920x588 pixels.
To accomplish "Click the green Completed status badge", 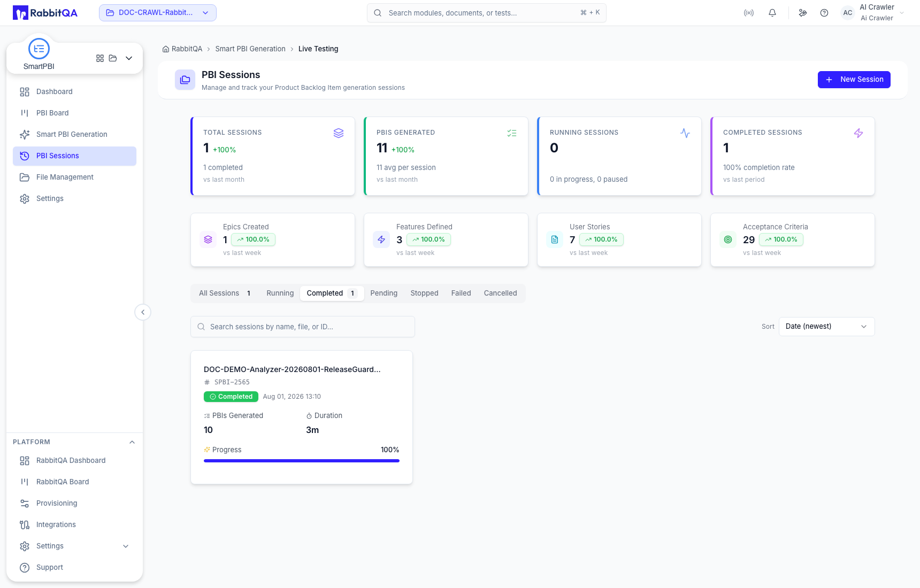I will click(x=231, y=397).
